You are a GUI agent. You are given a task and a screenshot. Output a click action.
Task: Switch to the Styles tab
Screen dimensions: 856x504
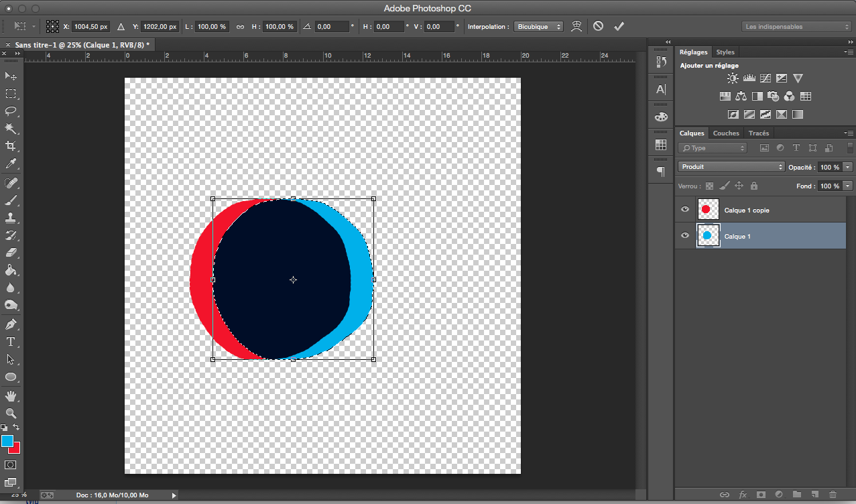click(725, 52)
